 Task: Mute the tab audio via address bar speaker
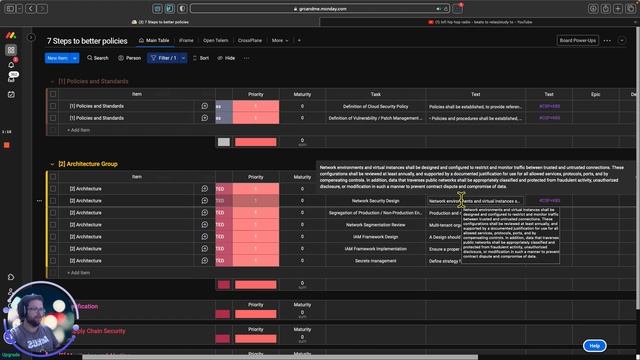pos(438,9)
